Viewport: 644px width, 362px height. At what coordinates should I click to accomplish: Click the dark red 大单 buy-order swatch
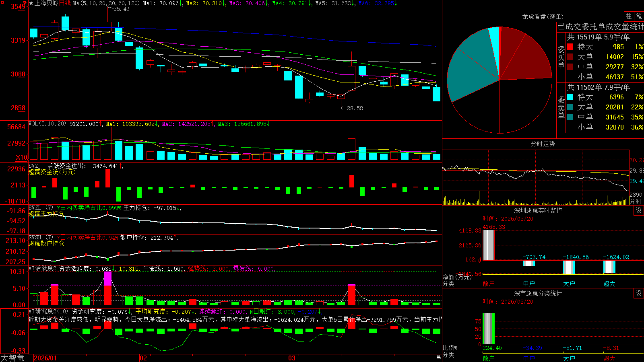[570, 57]
